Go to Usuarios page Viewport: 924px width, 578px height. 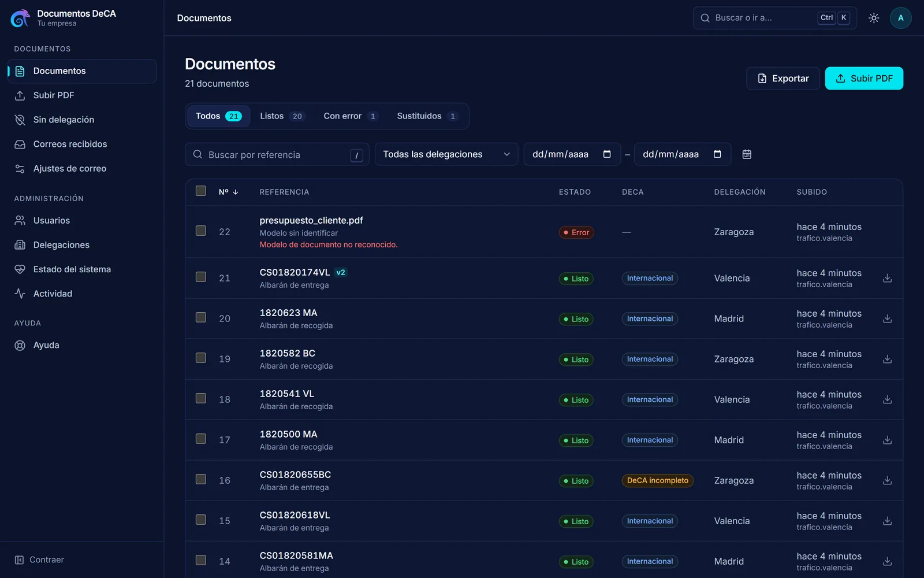[x=81, y=220]
